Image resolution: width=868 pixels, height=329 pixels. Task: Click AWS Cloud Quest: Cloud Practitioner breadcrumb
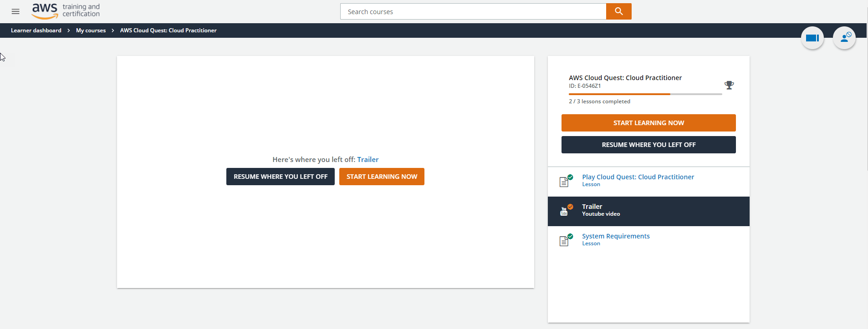tap(168, 30)
